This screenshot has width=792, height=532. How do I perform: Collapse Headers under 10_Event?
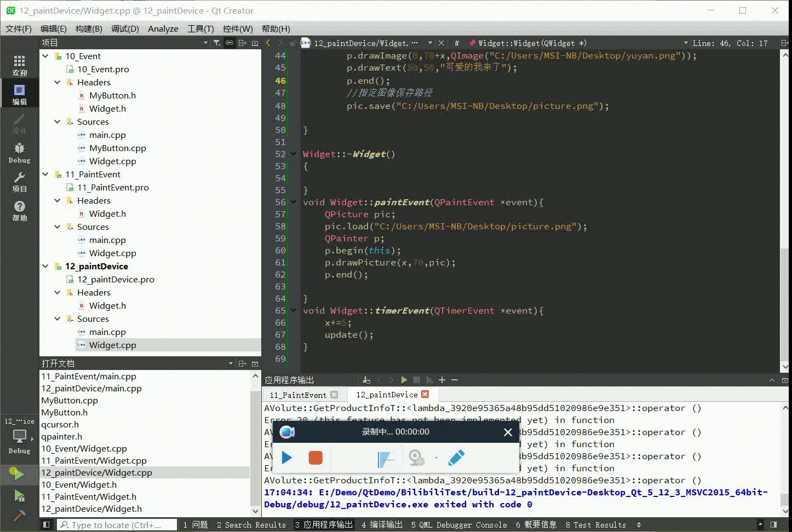(x=58, y=82)
